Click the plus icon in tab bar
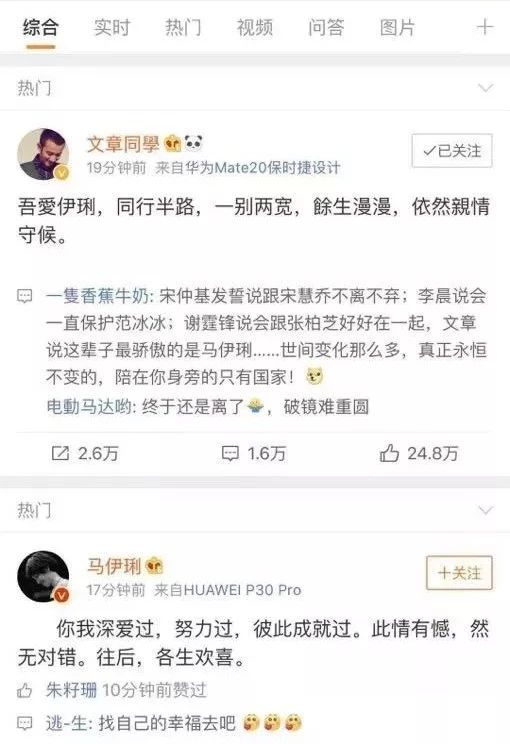The height and width of the screenshot is (744, 510). point(485,27)
